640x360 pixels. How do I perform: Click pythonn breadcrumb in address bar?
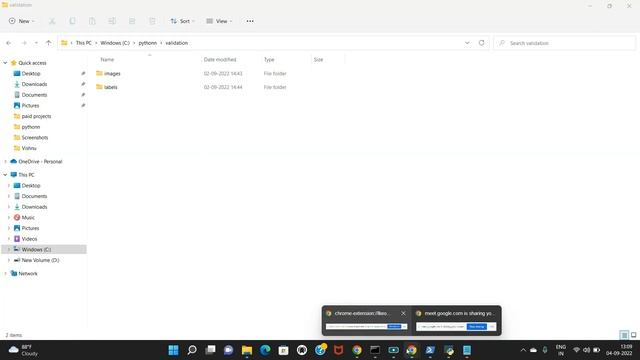[x=147, y=43]
